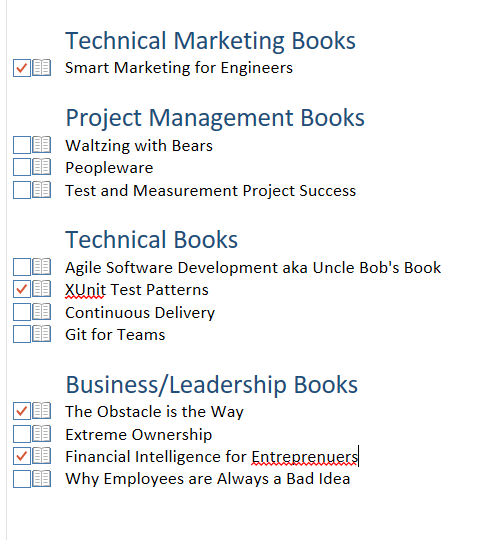Click the Project Management Books heading
The height and width of the screenshot is (540, 495).
[x=215, y=119]
